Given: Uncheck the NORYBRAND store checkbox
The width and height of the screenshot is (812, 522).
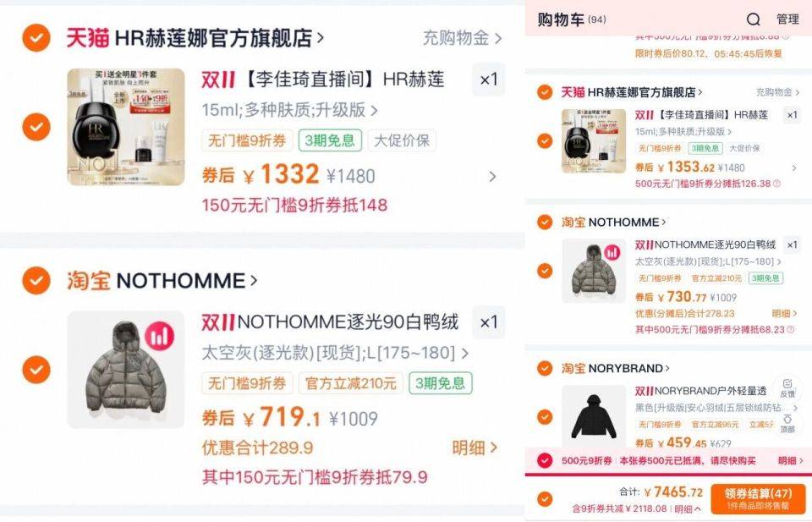Looking at the screenshot, I should [544, 368].
